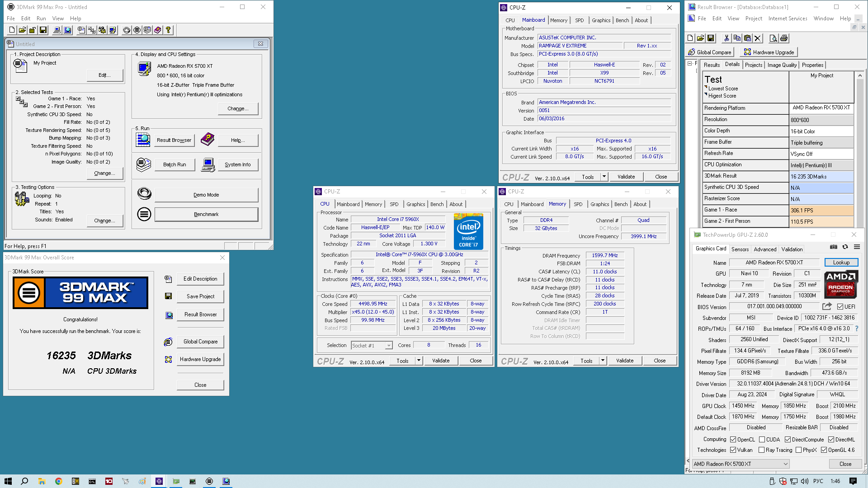Click Save floppy icon in Result Browser toolbar
The height and width of the screenshot is (488, 868).
point(711,38)
